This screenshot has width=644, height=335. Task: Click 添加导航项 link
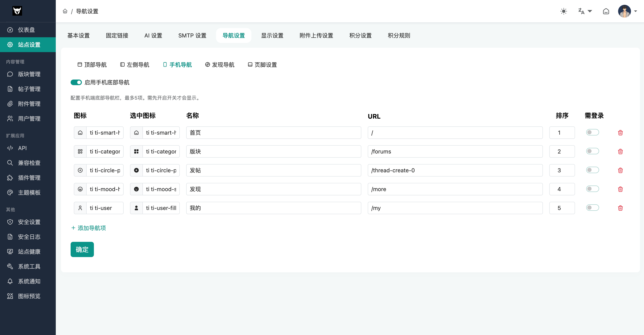pos(88,228)
